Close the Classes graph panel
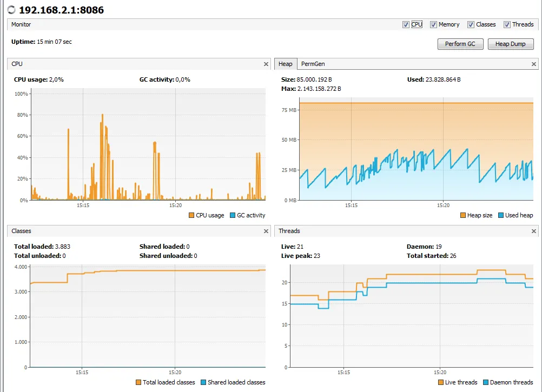This screenshot has height=392, width=542. pyautogui.click(x=266, y=231)
